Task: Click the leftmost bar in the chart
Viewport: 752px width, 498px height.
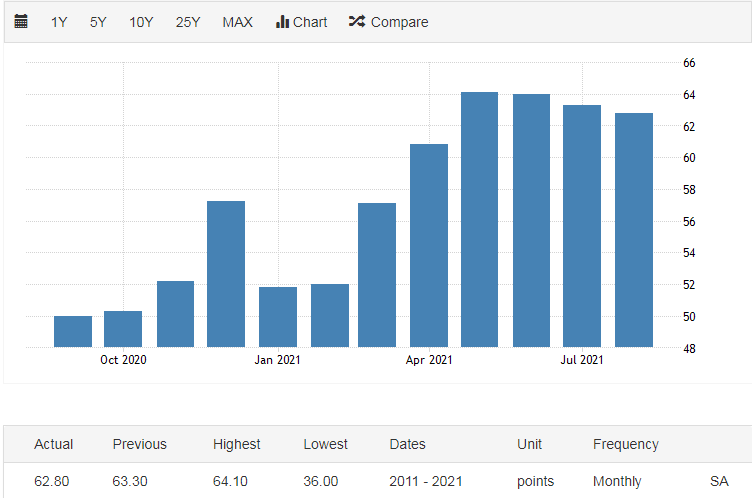Action: point(73,332)
